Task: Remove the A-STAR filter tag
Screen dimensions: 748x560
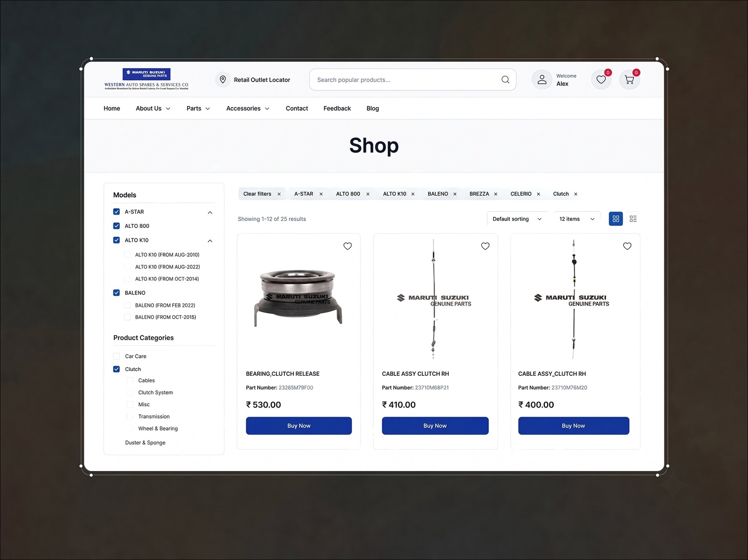Action: 321,194
